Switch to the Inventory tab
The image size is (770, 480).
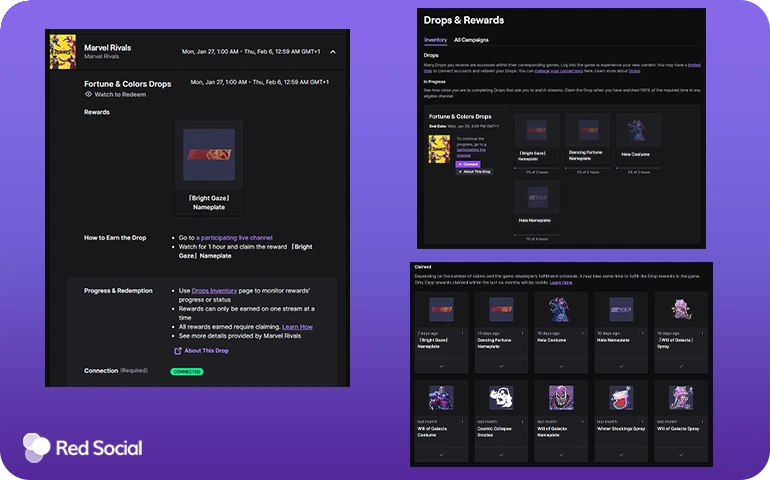point(436,40)
